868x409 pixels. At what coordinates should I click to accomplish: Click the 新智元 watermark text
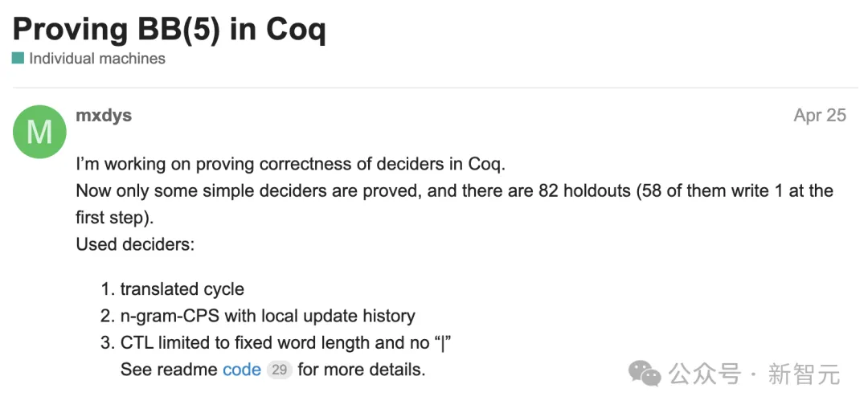(804, 374)
